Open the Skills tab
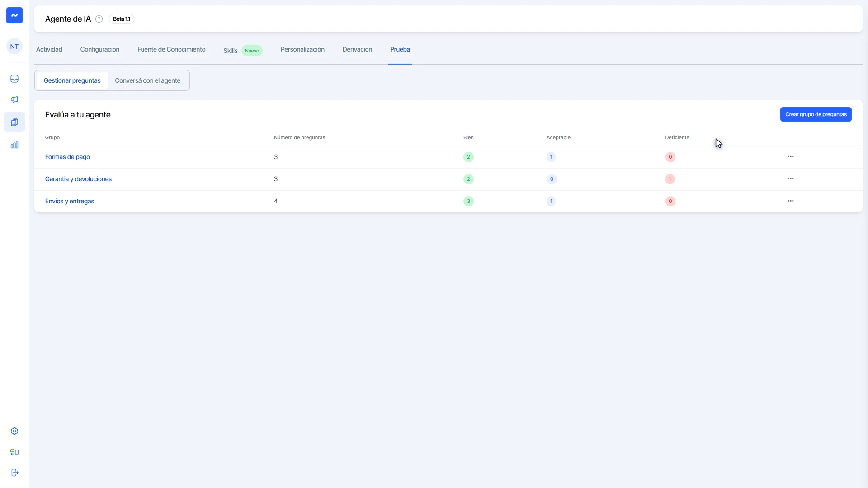Image resolution: width=868 pixels, height=488 pixels. (231, 51)
